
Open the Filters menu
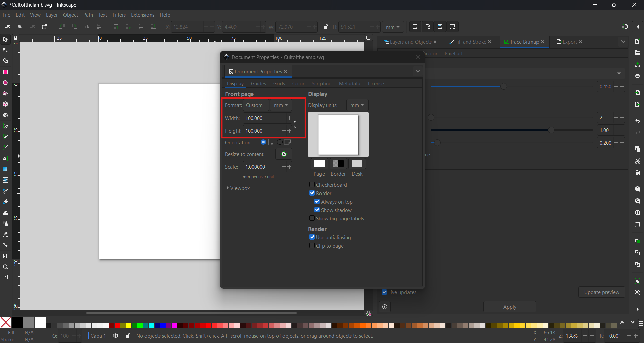coord(119,15)
